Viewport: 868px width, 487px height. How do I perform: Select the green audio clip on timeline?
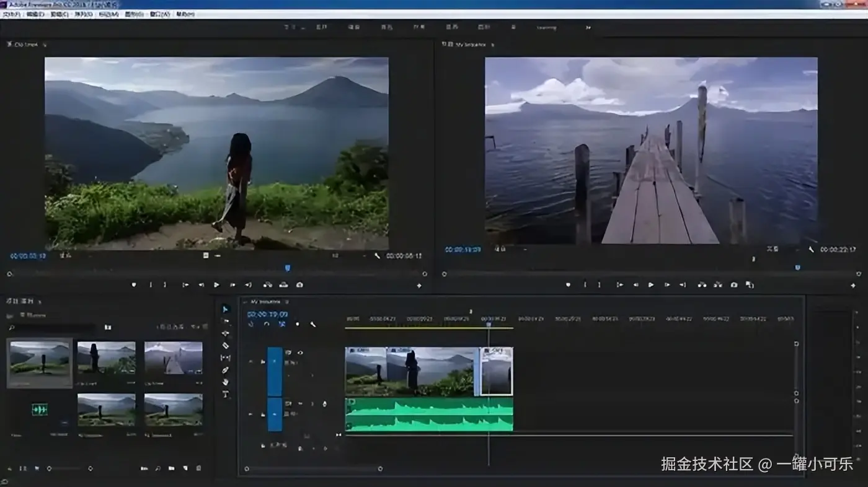point(428,415)
